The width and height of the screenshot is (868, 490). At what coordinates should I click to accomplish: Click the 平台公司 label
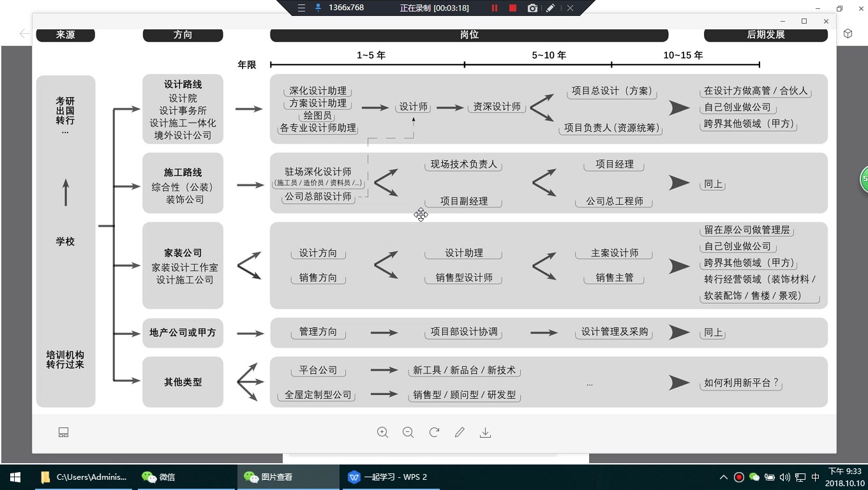318,371
